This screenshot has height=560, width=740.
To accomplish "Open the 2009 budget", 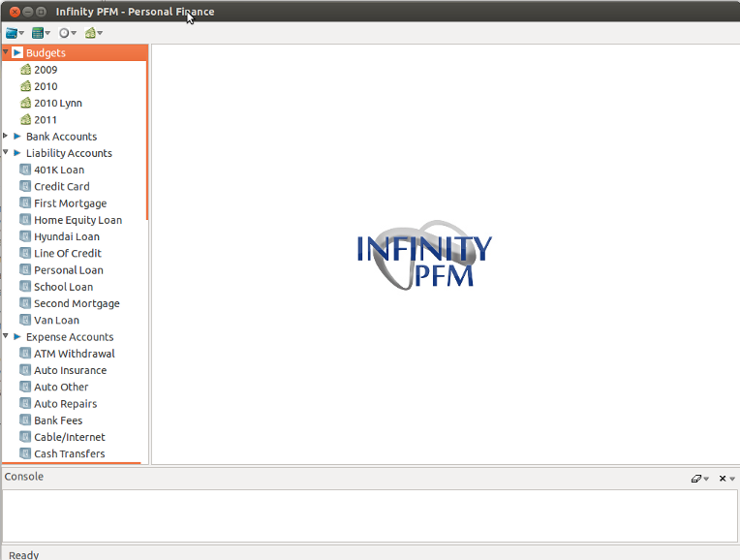I will [46, 70].
